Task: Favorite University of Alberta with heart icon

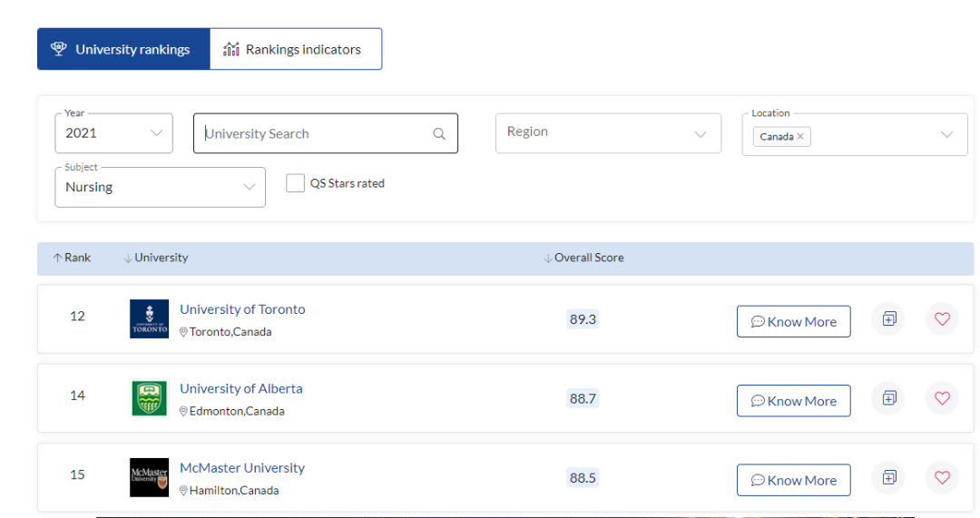Action: pos(942,398)
